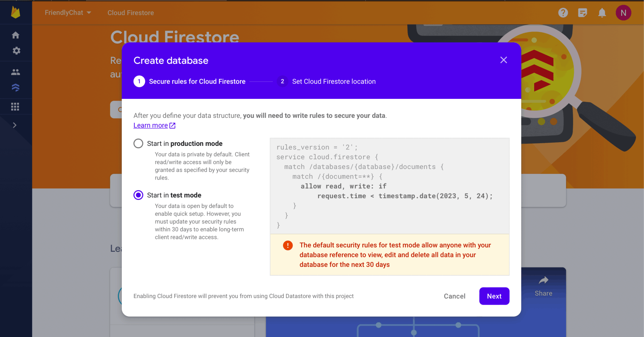Select Start in production mode

(x=139, y=143)
